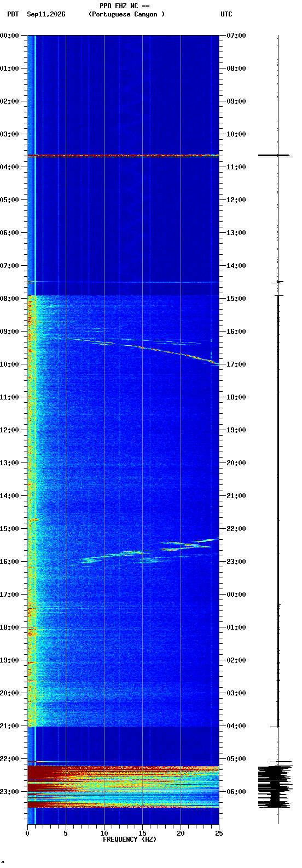Image resolution: width=302 pixels, height=868 pixels.
Task: Click the UTC '17:00' time label
Action: (x=236, y=364)
